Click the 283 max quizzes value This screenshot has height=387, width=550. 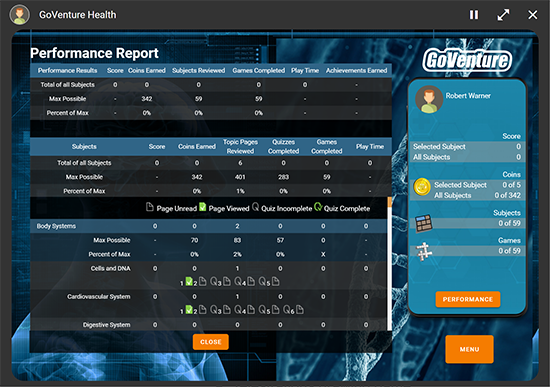pos(283,177)
